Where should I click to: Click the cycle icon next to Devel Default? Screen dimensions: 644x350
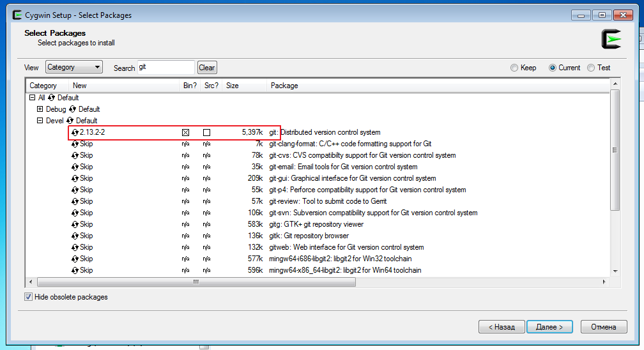[x=70, y=120]
